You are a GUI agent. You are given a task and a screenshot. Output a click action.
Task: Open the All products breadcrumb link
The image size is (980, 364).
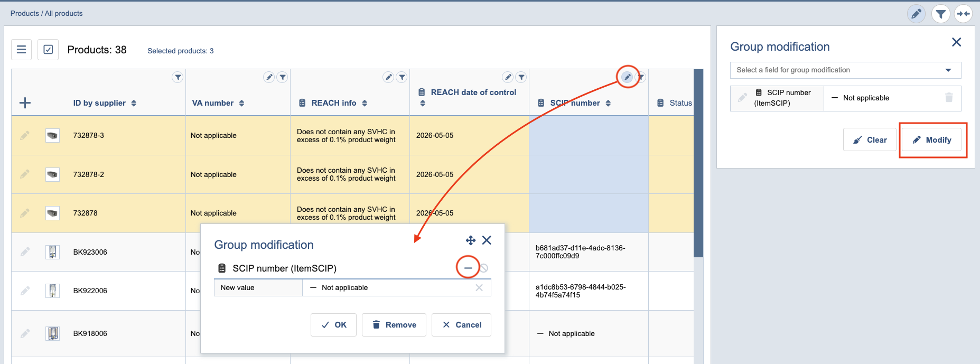click(x=63, y=13)
